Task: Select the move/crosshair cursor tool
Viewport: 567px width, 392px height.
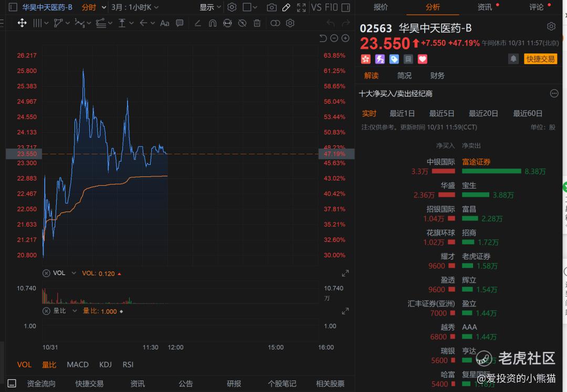Action: point(22,23)
